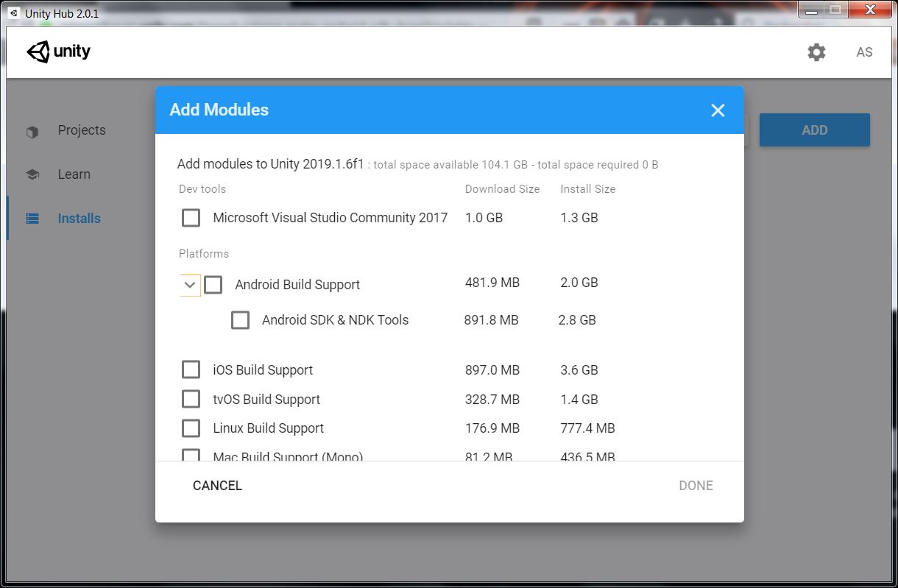The image size is (898, 588).
Task: Check tvOS Build Support
Action: [x=191, y=399]
